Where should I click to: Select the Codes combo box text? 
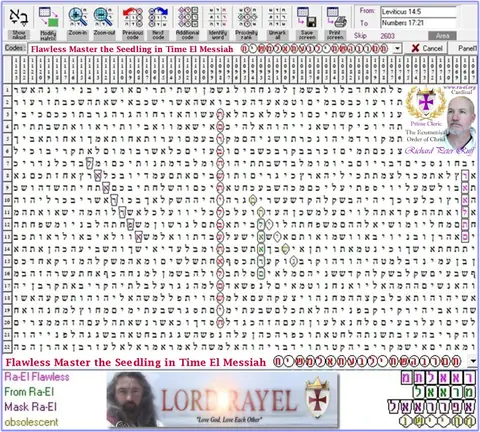(211, 49)
